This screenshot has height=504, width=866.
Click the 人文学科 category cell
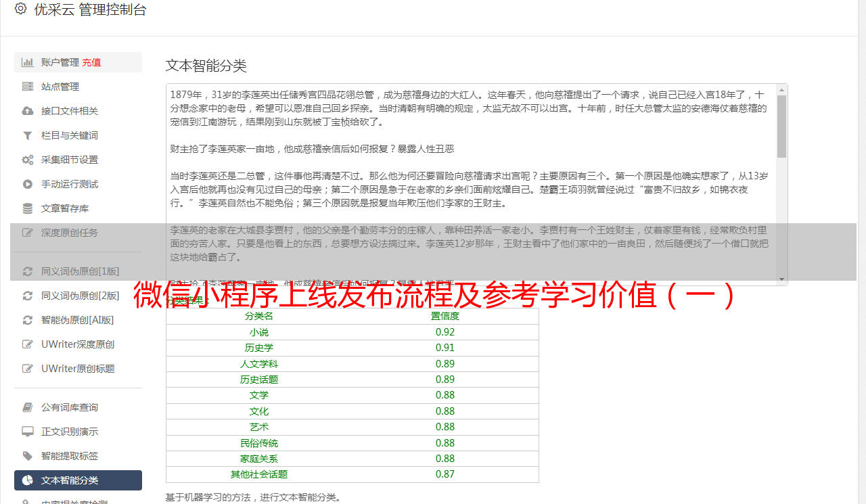pyautogui.click(x=259, y=364)
